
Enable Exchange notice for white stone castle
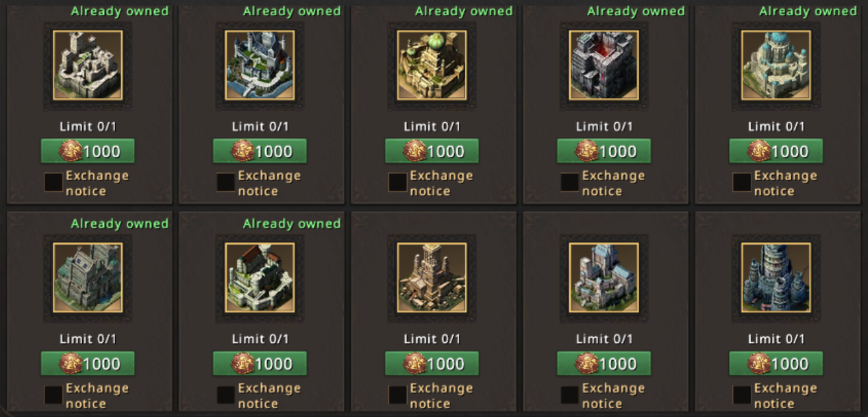53,182
